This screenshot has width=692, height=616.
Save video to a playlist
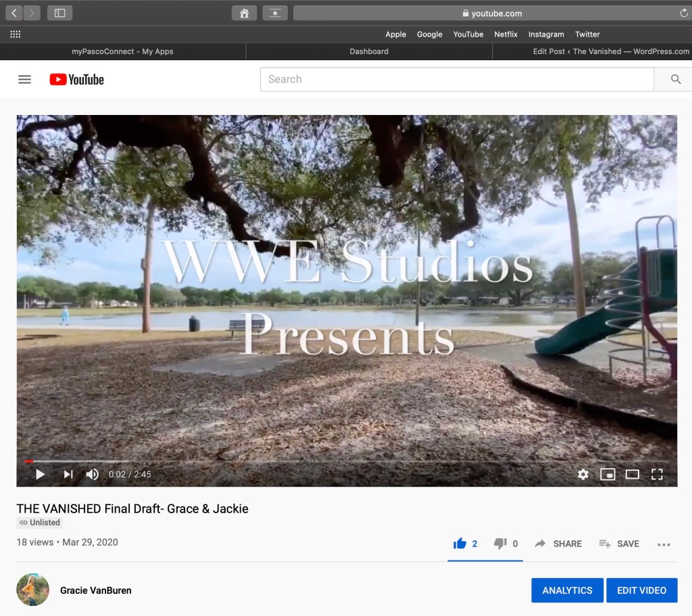[619, 544]
